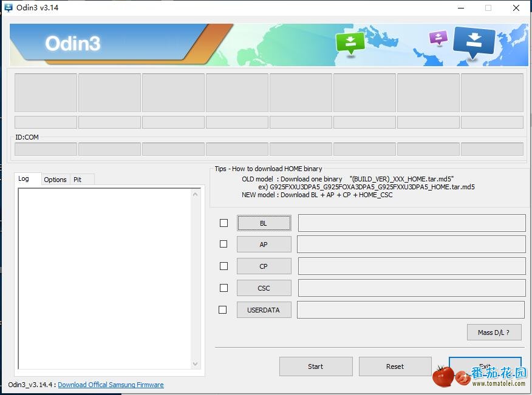This screenshot has height=395, width=532.
Task: Click the AP file path field
Action: click(x=411, y=245)
